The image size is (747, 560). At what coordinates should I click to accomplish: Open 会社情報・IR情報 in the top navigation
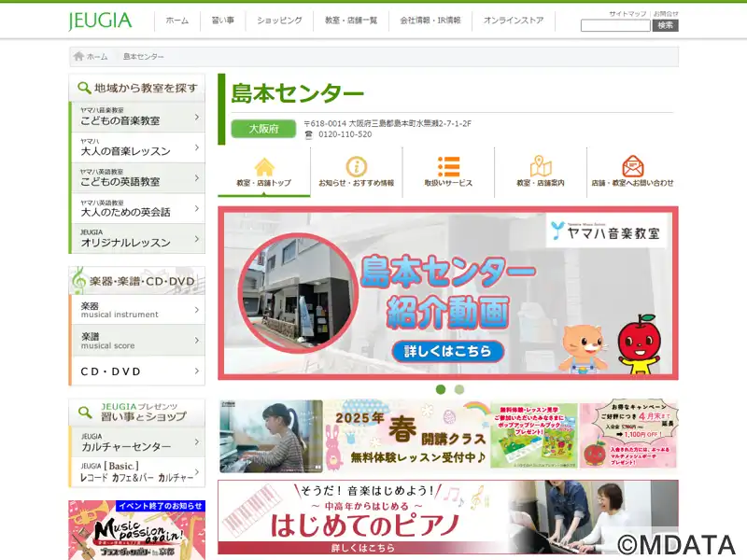[430, 21]
